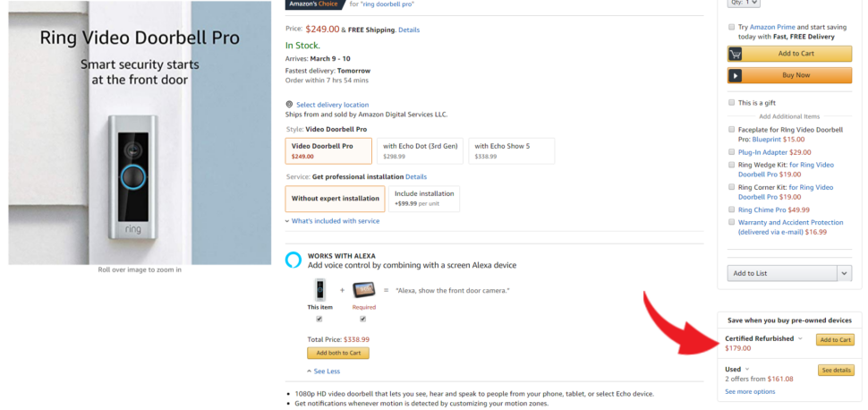Click the shopping cart icon on Add to Cart

736,54
